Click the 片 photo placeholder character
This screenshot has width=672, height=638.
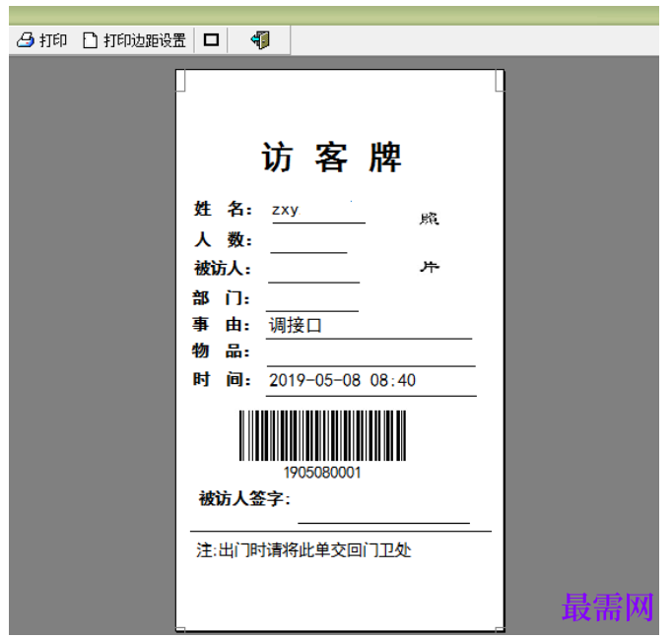430,267
